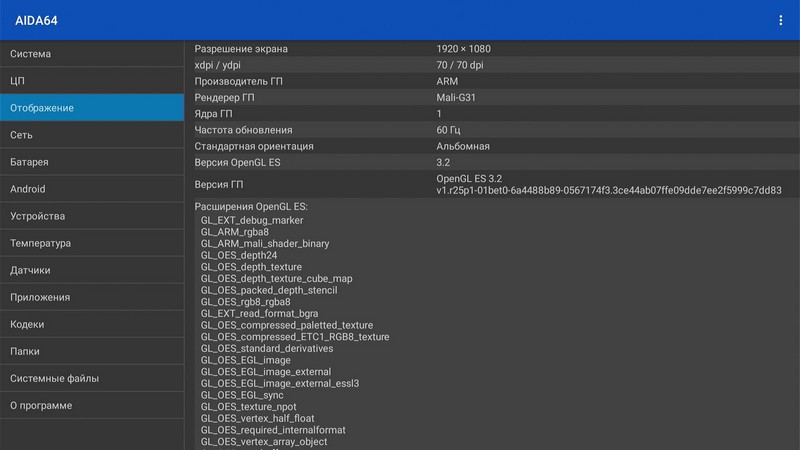Image resolution: width=800 pixels, height=450 pixels.
Task: Open the Устройства section
Action: point(92,216)
